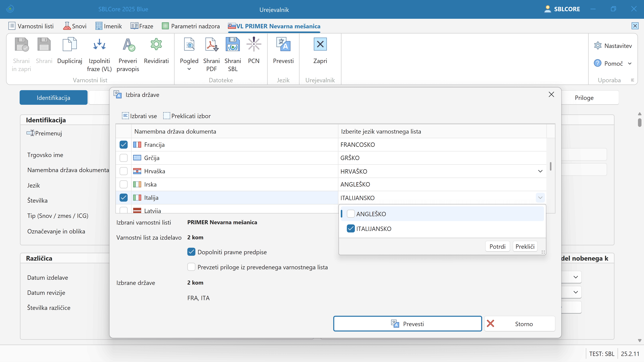Click the Shrani SBL icon
This screenshot has width=644, height=362.
(232, 44)
